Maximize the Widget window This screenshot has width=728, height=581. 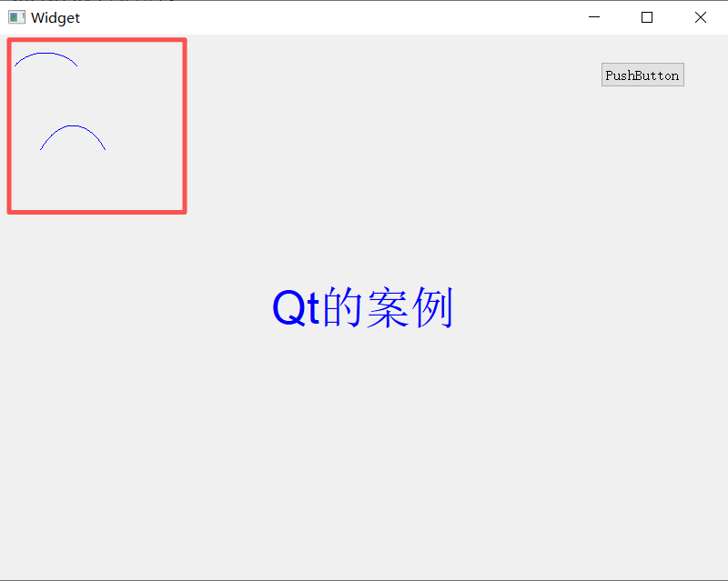(647, 17)
